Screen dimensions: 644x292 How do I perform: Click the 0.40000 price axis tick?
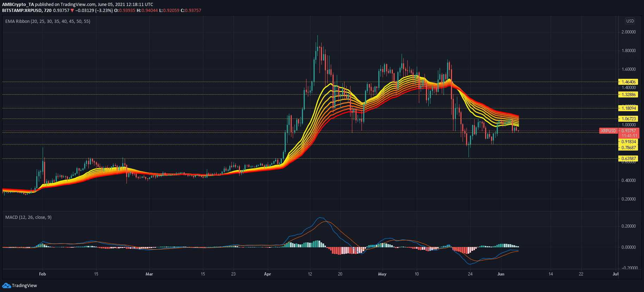[x=628, y=180]
